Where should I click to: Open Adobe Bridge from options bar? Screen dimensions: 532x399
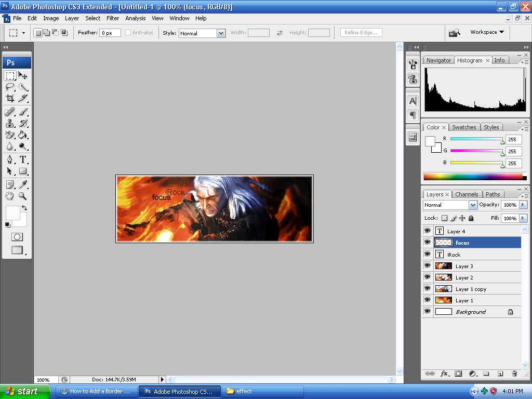coord(454,33)
